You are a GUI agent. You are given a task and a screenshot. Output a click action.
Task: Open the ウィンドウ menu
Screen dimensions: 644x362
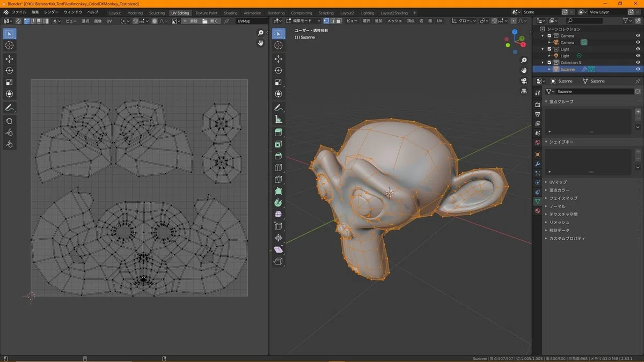click(73, 12)
